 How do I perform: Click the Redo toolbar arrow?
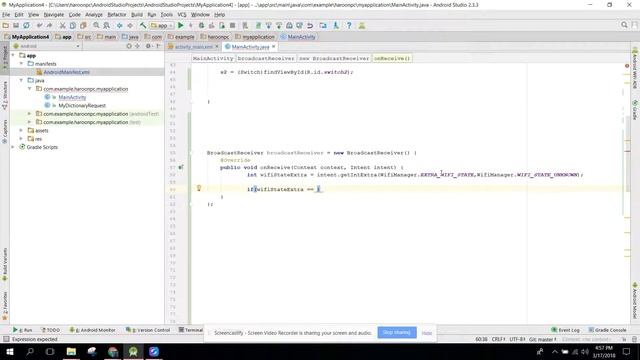49,25
